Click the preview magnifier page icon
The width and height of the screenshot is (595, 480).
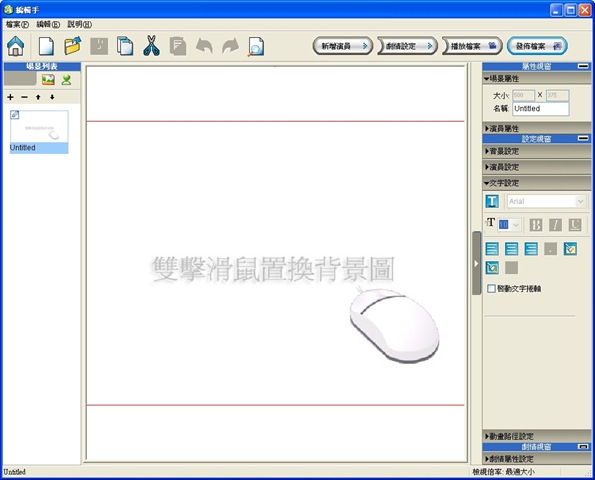click(256, 47)
